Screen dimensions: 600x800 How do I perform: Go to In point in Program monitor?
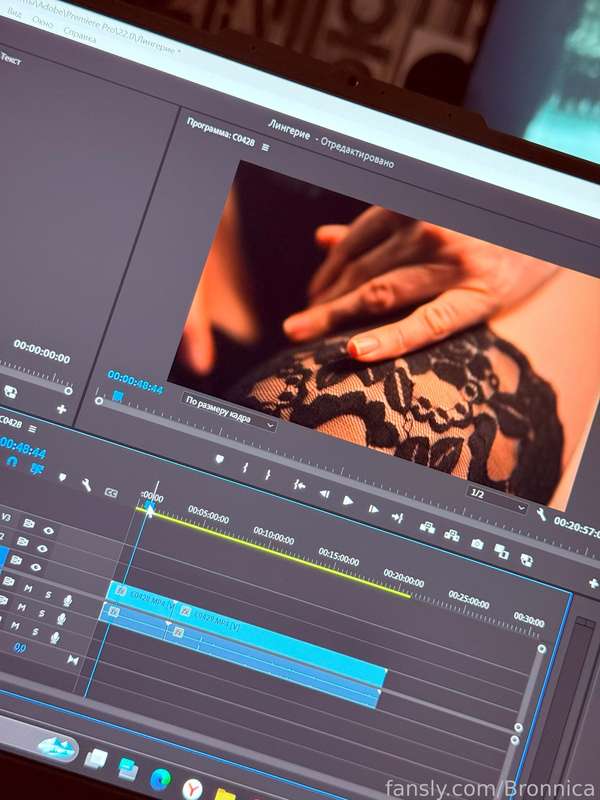(299, 485)
